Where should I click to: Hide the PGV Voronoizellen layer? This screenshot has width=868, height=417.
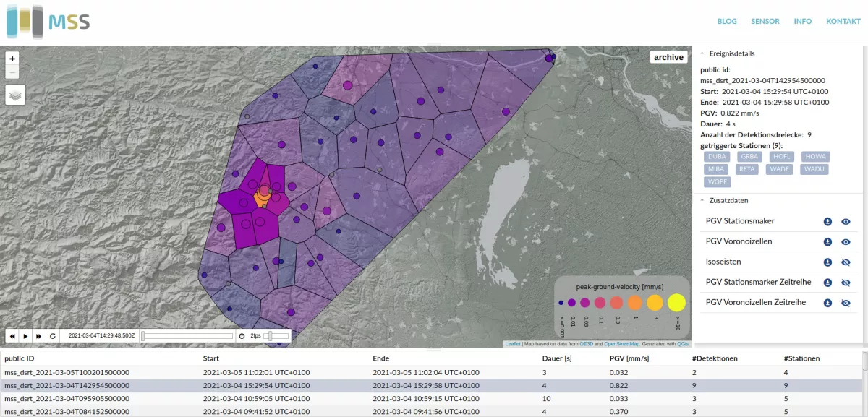(x=846, y=242)
